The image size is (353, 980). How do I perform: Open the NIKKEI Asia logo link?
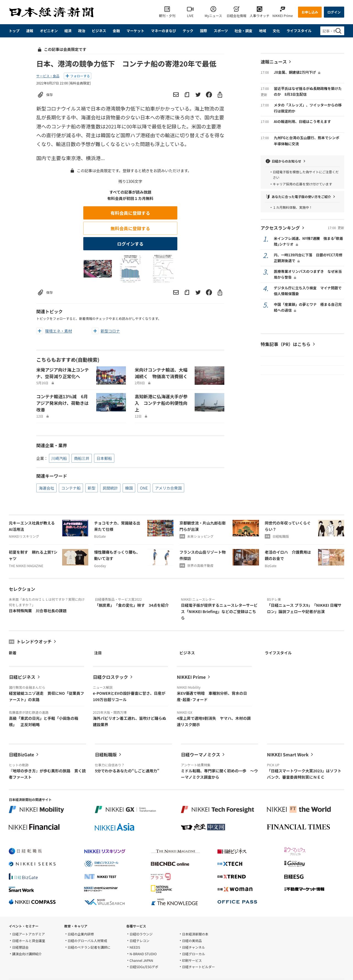[114, 827]
